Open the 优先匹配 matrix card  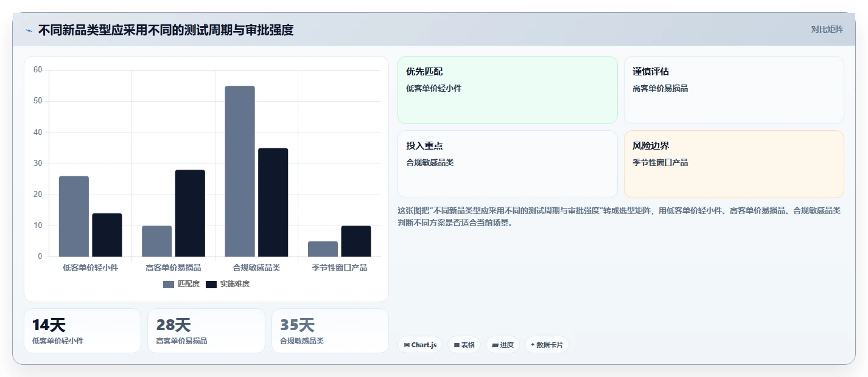coord(508,90)
